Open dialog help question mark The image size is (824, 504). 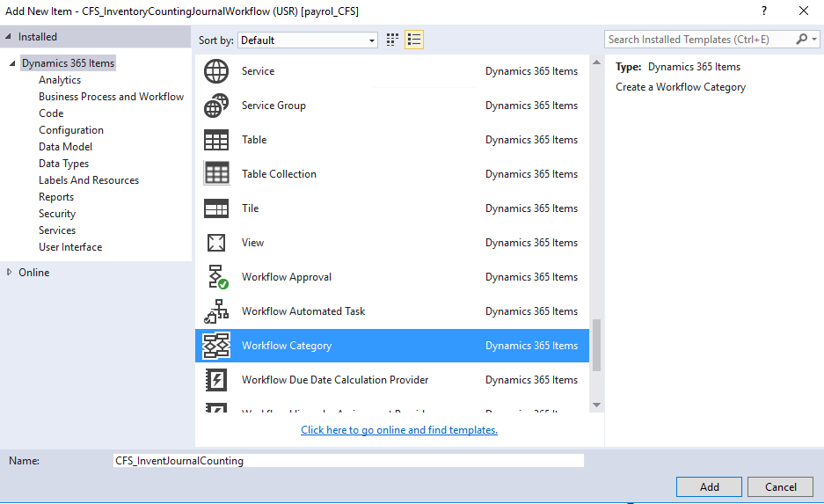[763, 11]
